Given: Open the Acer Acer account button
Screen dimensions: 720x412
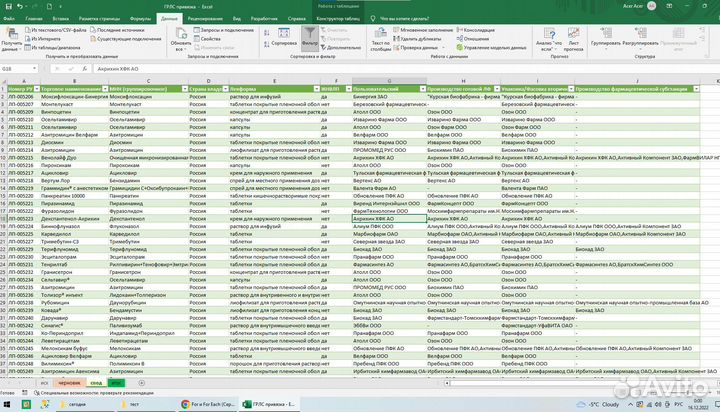Looking at the screenshot, I should pyautogui.click(x=639, y=6).
